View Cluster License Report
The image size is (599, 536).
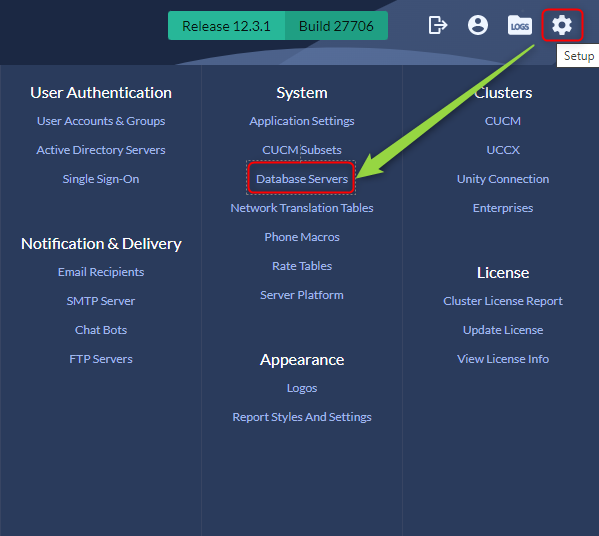503,301
